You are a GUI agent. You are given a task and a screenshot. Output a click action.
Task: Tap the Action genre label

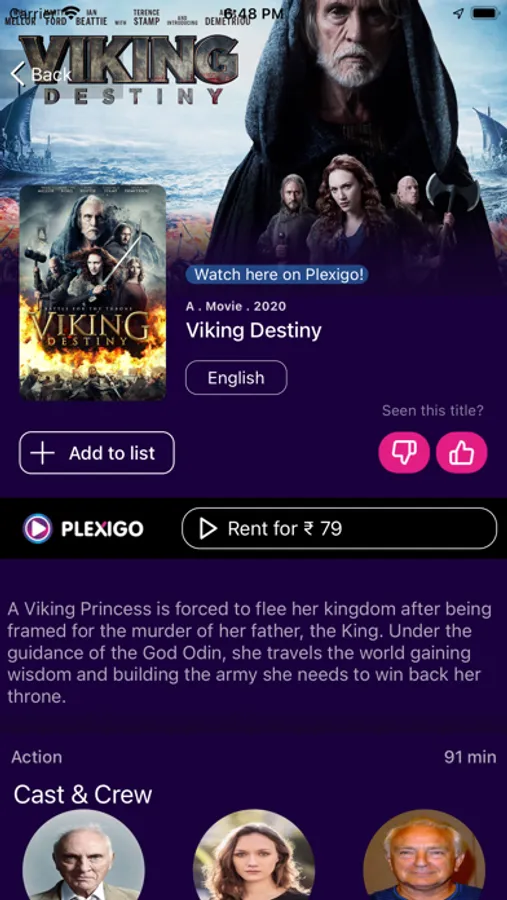[37, 757]
